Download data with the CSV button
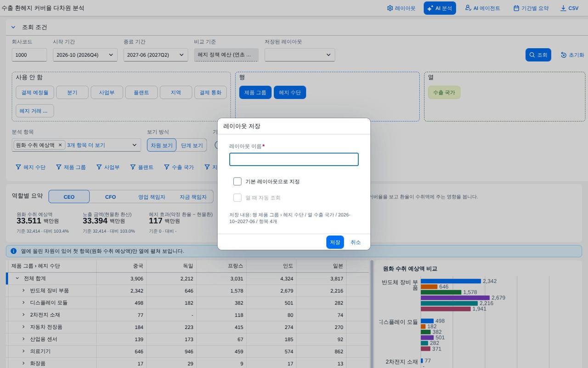Screen dimensions: 588x368 pyautogui.click(x=570, y=8)
